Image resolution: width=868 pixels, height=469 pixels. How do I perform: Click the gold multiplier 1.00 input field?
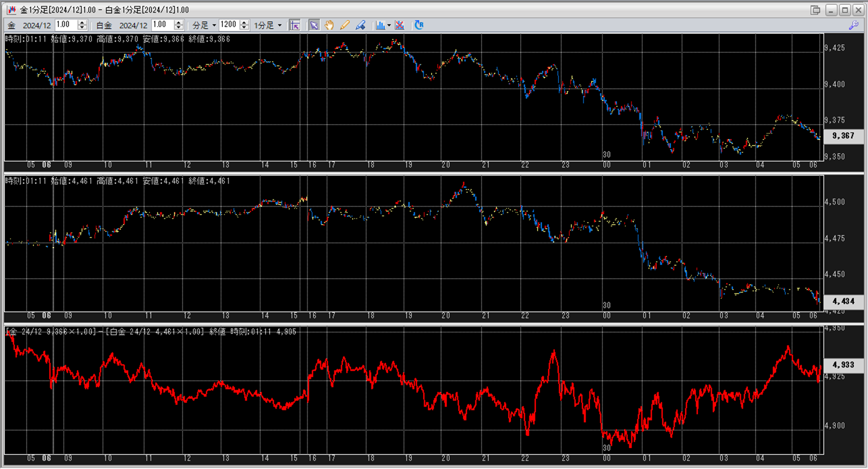click(x=66, y=25)
